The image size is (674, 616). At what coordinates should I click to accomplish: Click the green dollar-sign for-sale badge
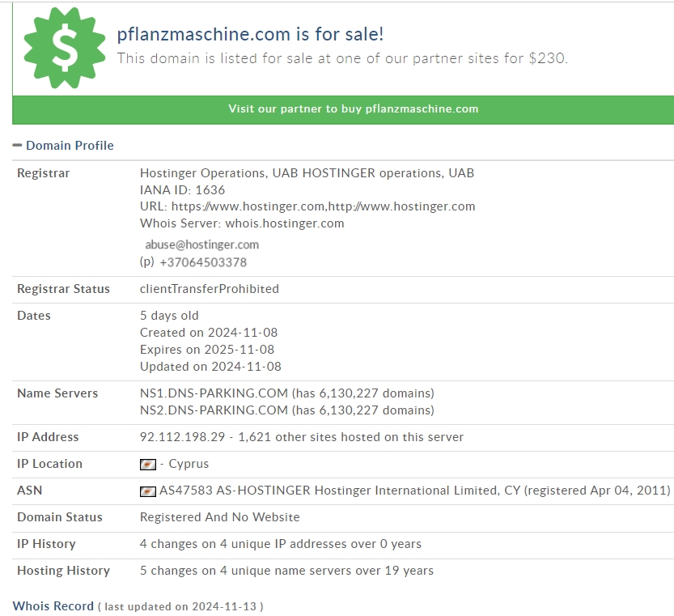pos(65,47)
